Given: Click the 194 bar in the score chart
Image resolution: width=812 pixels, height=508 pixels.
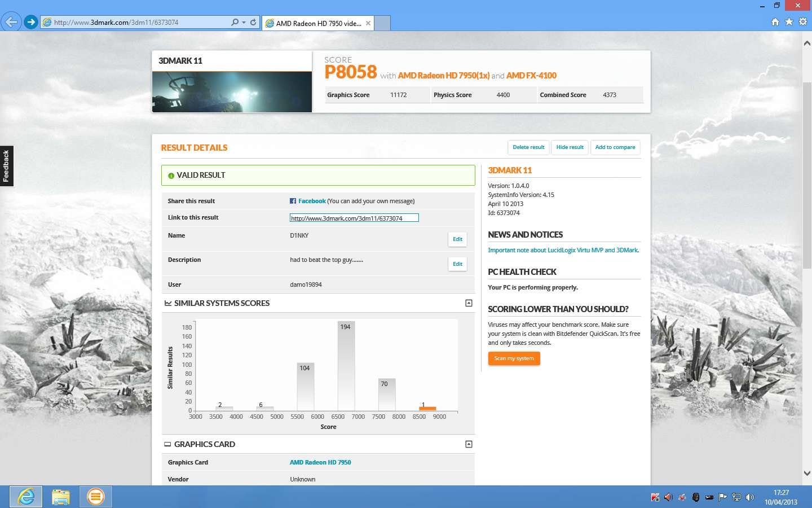Looking at the screenshot, I should [346, 366].
